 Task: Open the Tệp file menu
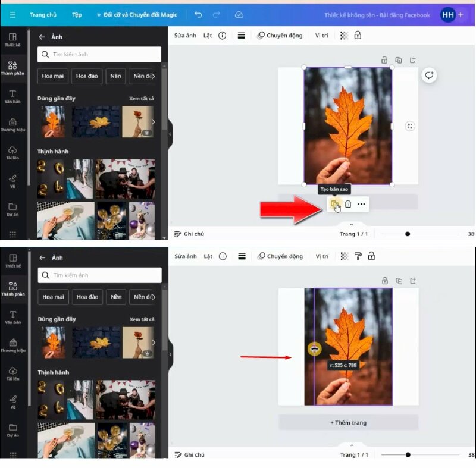click(x=77, y=15)
